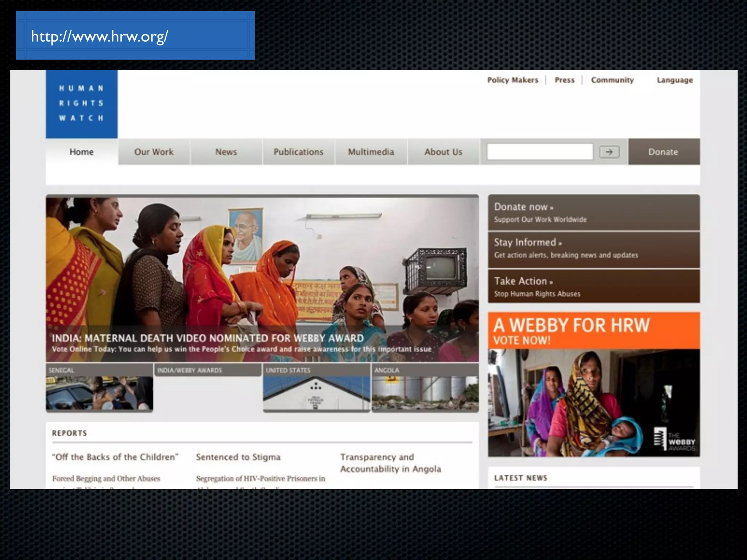Image resolution: width=747 pixels, height=560 pixels.
Task: Open the Publications menu
Action: [x=299, y=152]
